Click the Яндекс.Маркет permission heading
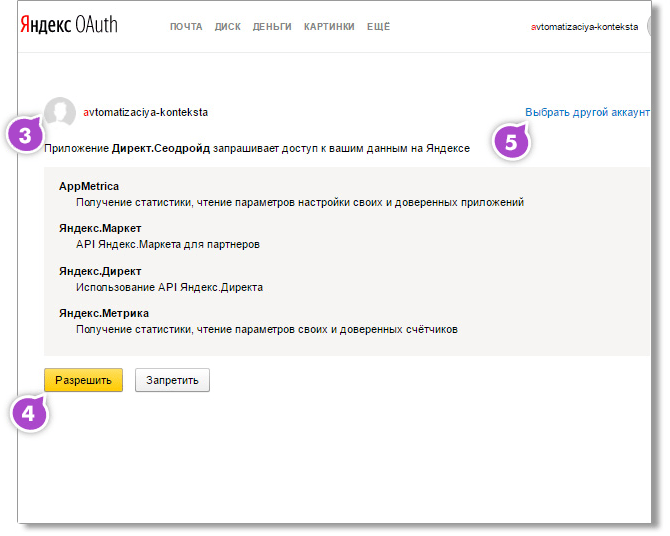Screen dimensions: 670x536 coord(100,228)
